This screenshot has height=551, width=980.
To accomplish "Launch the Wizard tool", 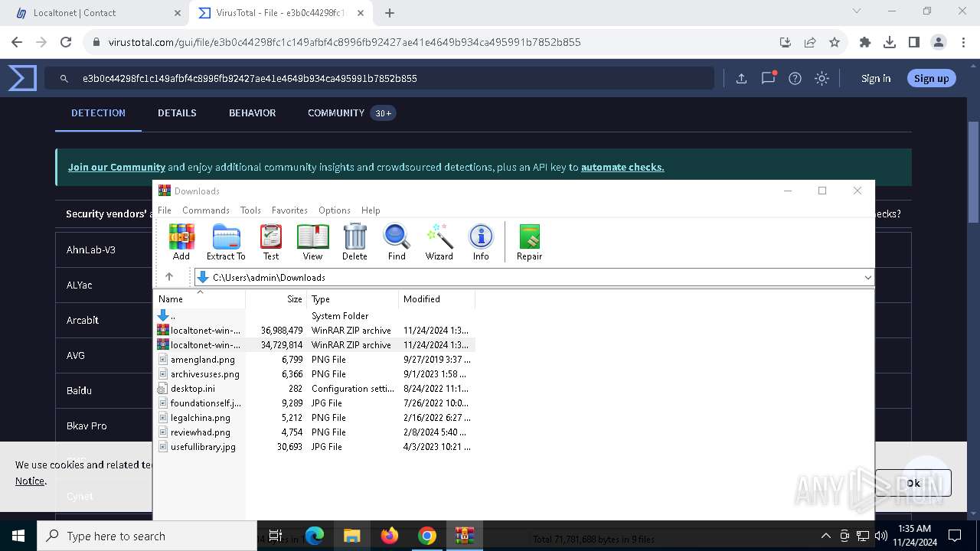I will (x=439, y=242).
